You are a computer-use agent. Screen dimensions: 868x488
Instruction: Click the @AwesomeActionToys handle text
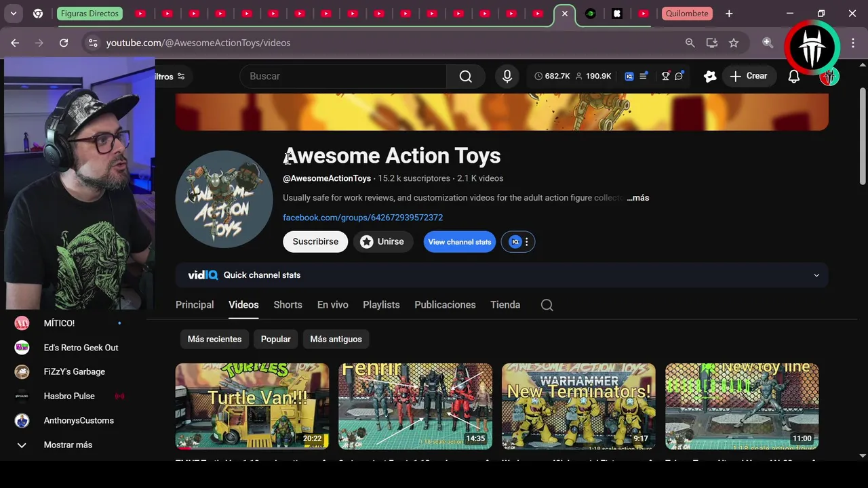(x=327, y=178)
